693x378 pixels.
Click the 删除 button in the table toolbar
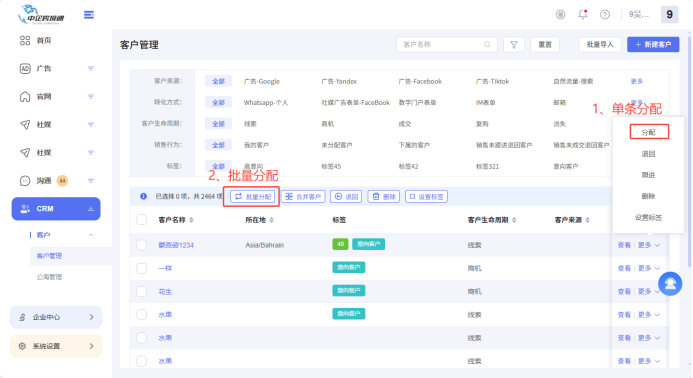384,196
